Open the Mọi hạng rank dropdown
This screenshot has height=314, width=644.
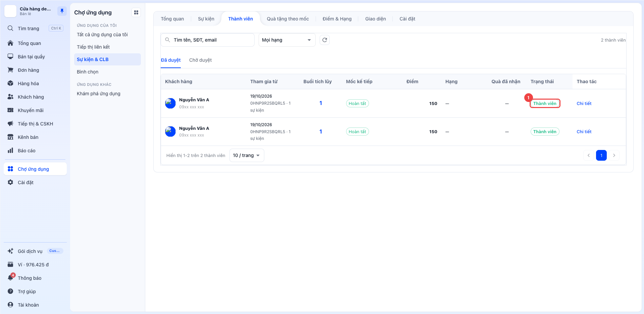tap(287, 40)
